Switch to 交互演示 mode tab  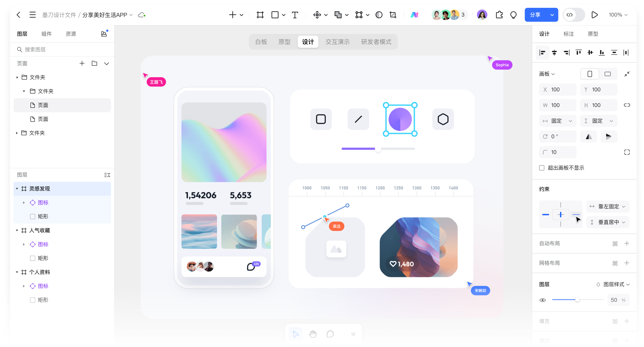pyautogui.click(x=337, y=42)
